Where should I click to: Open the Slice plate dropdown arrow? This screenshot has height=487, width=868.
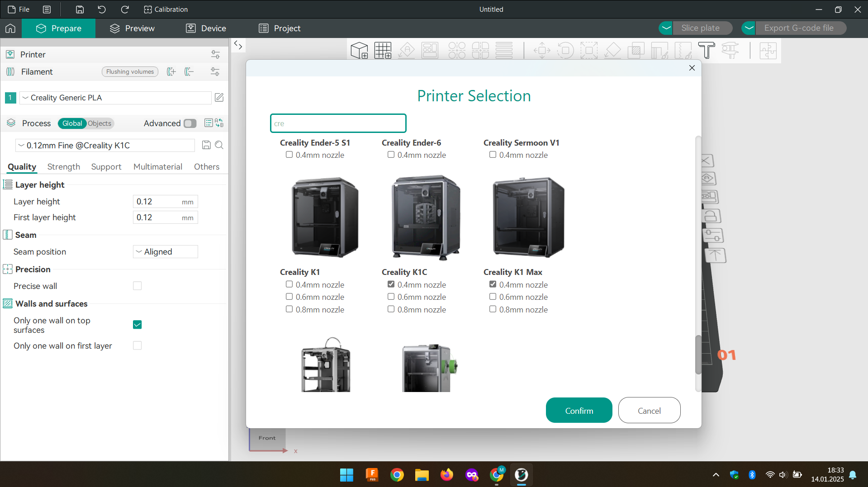[x=666, y=28]
